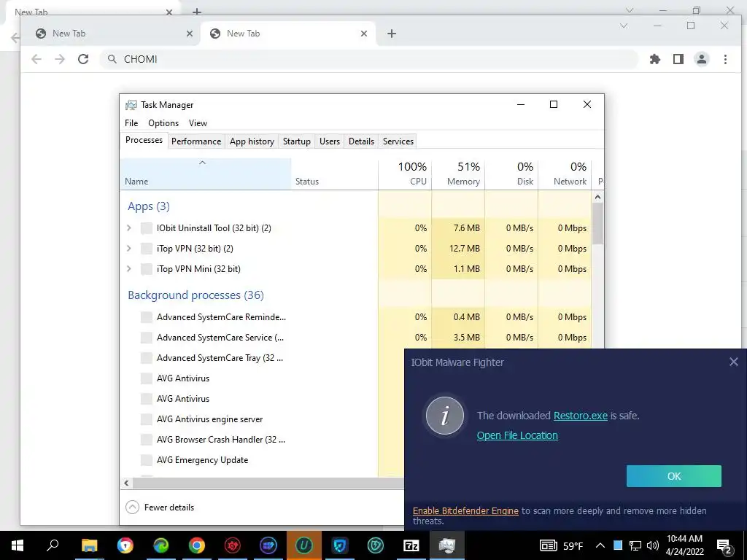Open Task Manager View menu
The height and width of the screenshot is (560, 747).
[198, 122]
